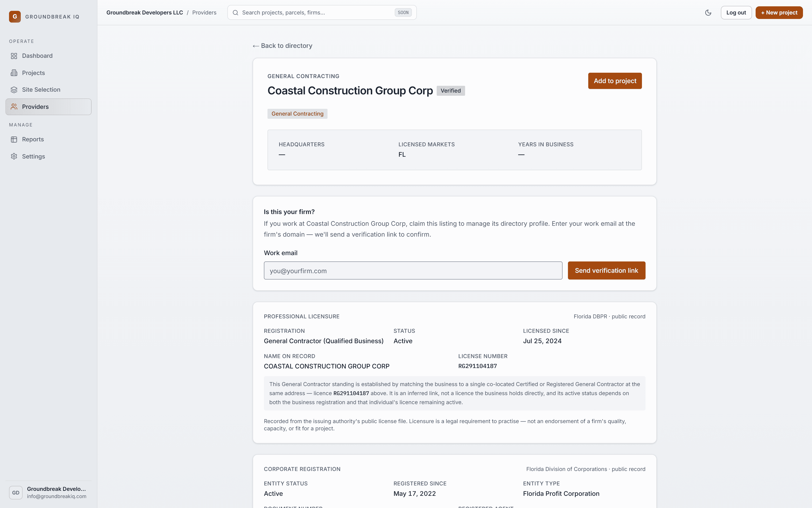
Task: Click the CORPORATE REGISTRATION heading
Action: [x=302, y=469]
